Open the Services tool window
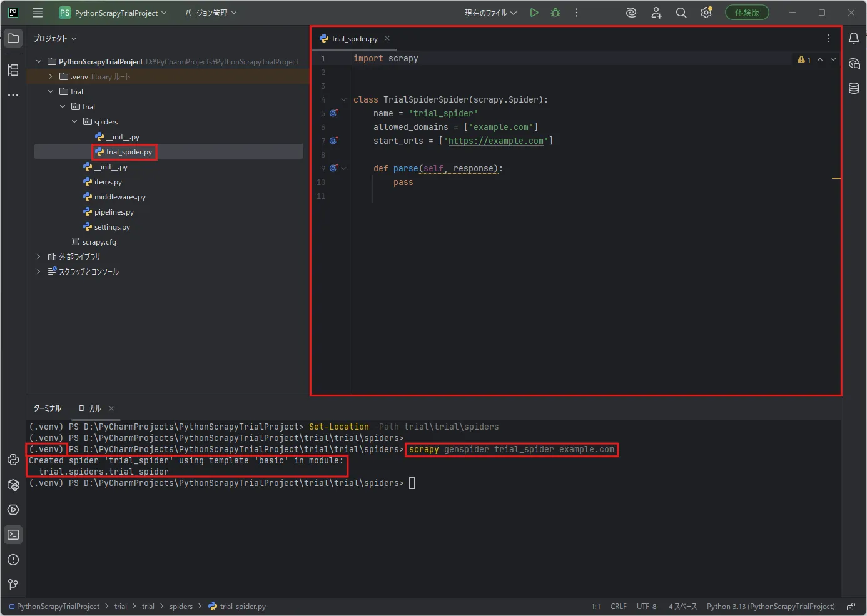The width and height of the screenshot is (867, 616). (x=13, y=510)
